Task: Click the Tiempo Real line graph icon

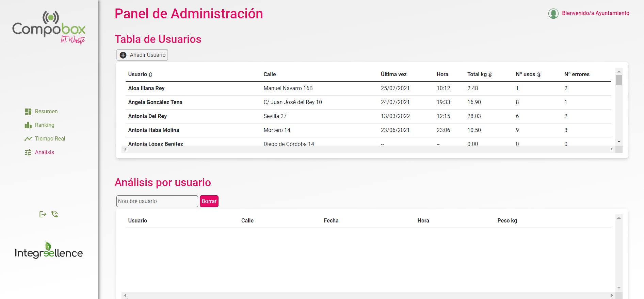Action: (28, 139)
